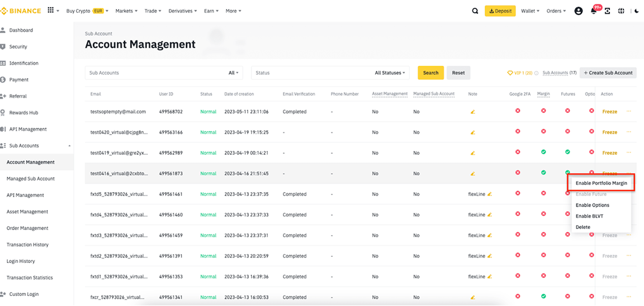Edit note pencil for fxcr_528793026 row
The width and height of the screenshot is (644, 306).
coord(473,297)
